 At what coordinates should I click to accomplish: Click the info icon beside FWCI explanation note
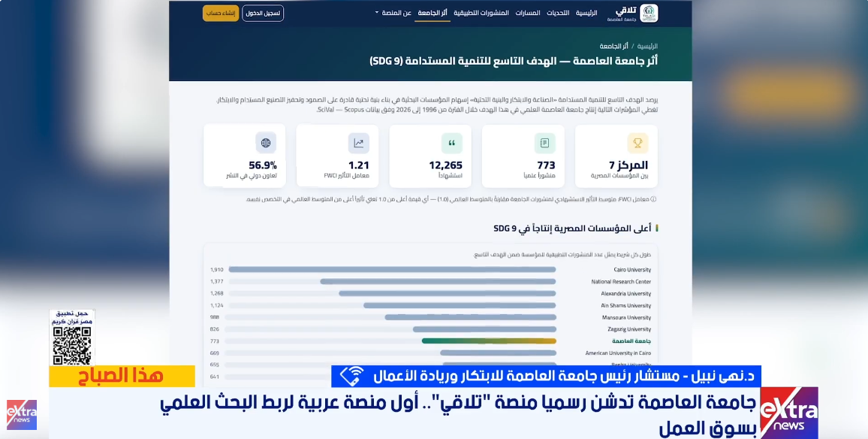(653, 199)
